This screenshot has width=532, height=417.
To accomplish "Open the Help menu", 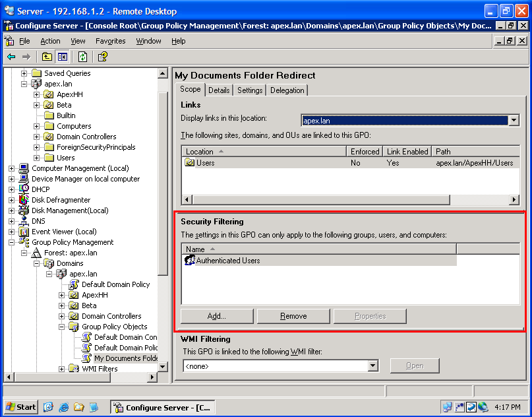I will pyautogui.click(x=179, y=41).
